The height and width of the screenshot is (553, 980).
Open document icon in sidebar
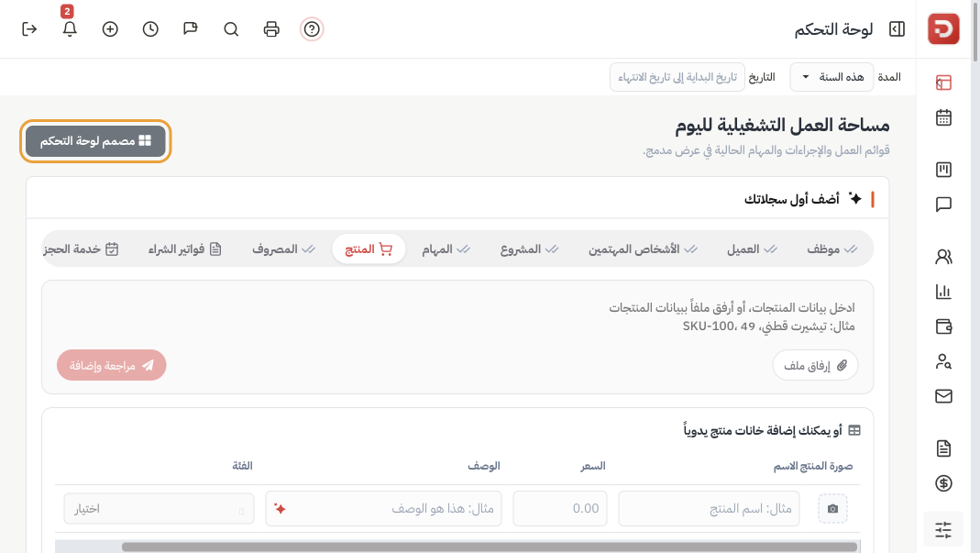943,448
